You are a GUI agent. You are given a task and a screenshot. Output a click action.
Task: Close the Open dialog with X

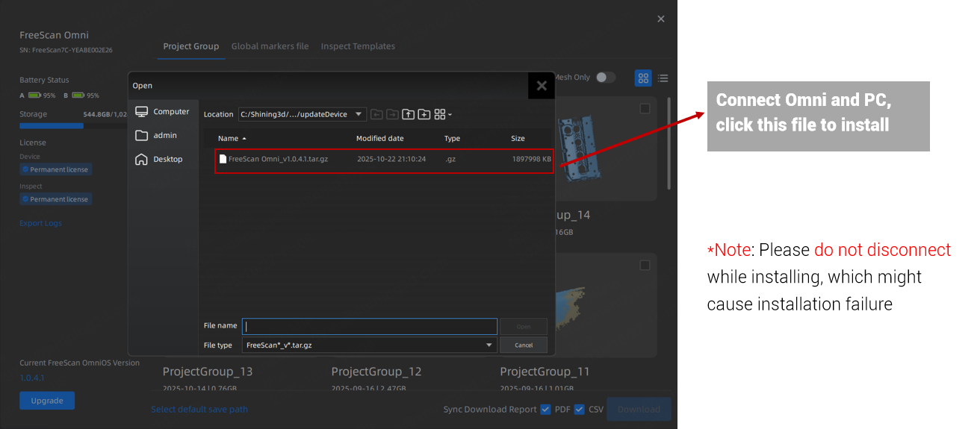click(x=542, y=86)
